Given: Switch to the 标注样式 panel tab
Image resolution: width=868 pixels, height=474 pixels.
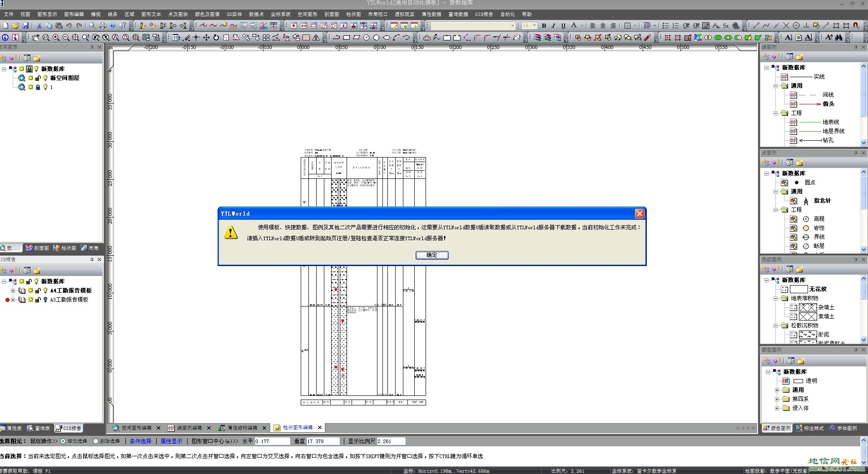Looking at the screenshot, I should (810, 428).
